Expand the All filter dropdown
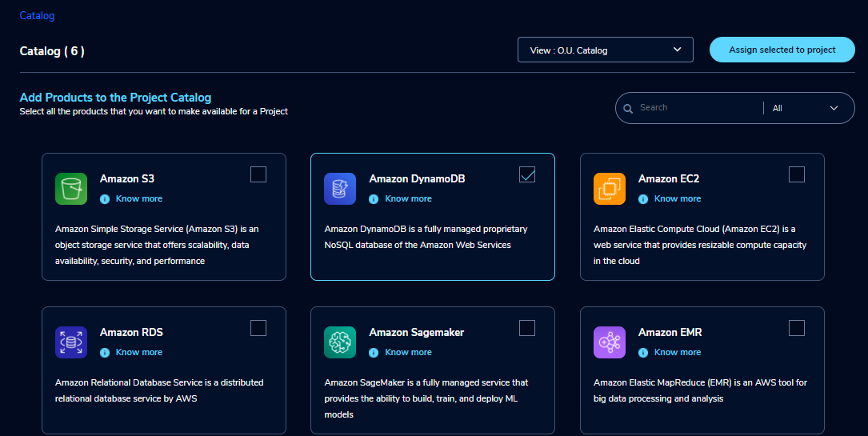Screen dimensions: 868x436 pyautogui.click(x=806, y=108)
